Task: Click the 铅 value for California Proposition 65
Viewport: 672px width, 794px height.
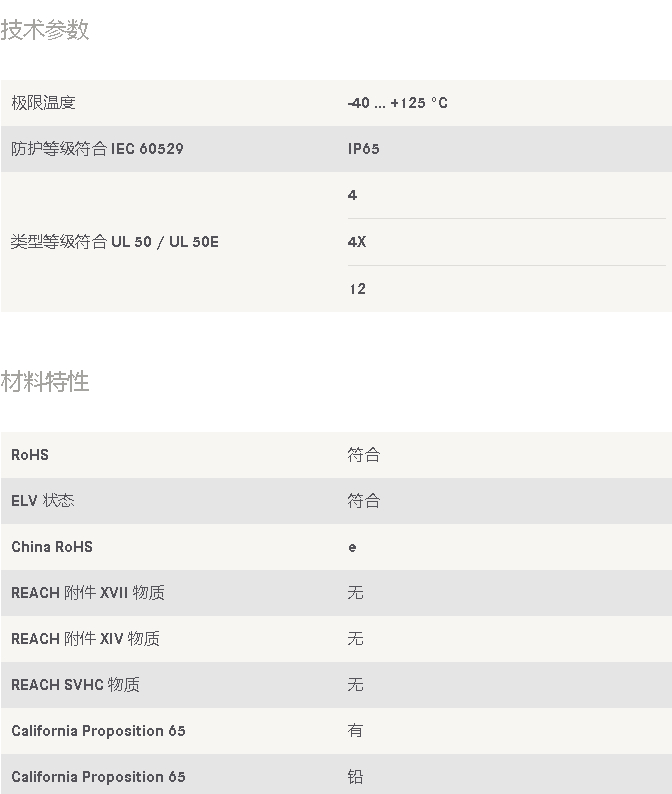Action: [355, 777]
